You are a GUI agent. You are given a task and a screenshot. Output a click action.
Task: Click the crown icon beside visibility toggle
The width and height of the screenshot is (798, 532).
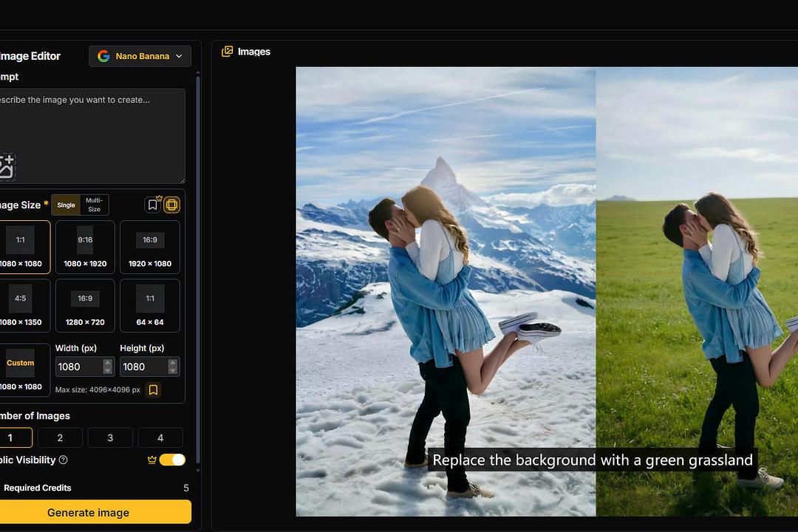pyautogui.click(x=152, y=460)
